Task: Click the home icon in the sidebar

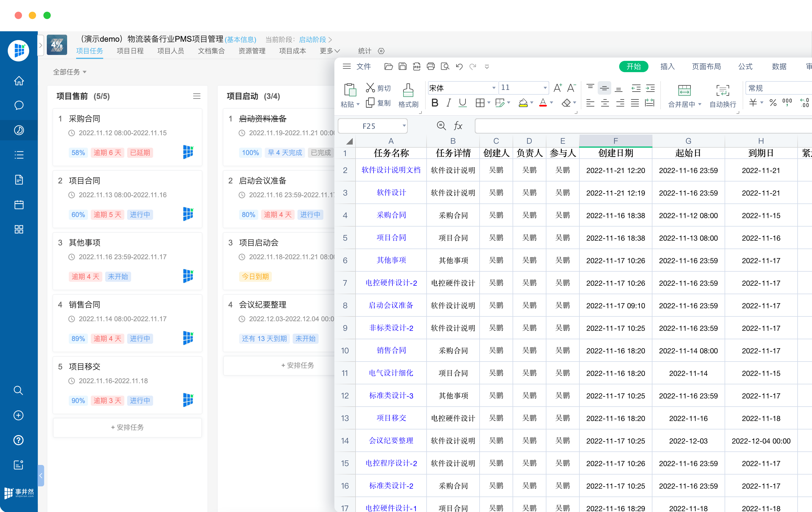Action: coord(19,81)
